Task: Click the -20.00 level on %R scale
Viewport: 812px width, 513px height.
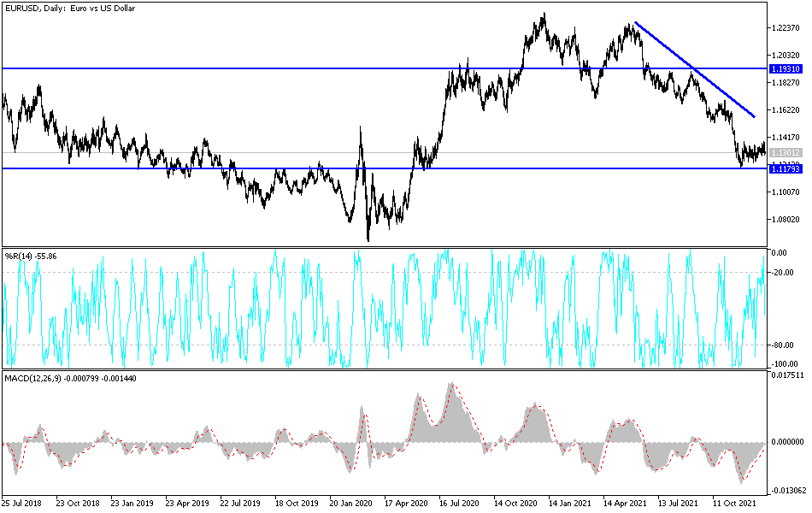Action: tap(783, 273)
